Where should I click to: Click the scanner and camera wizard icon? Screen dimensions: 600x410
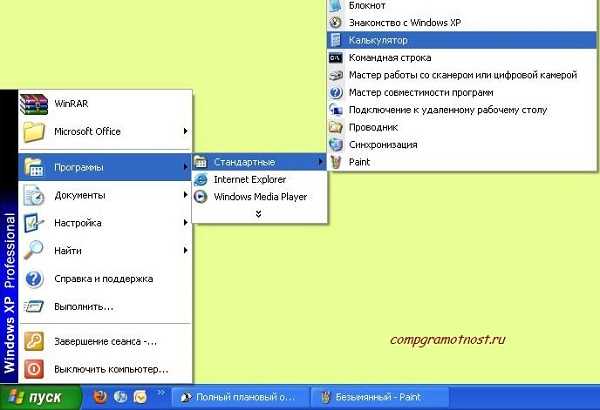336,75
